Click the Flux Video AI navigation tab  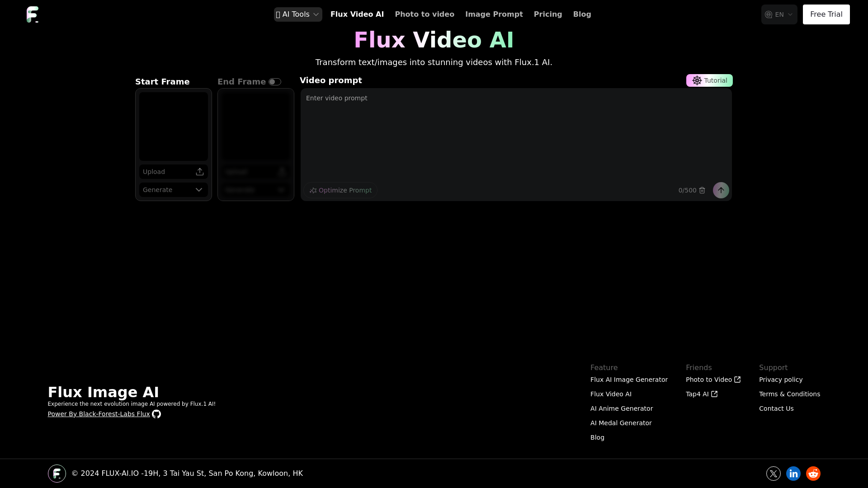(x=357, y=14)
